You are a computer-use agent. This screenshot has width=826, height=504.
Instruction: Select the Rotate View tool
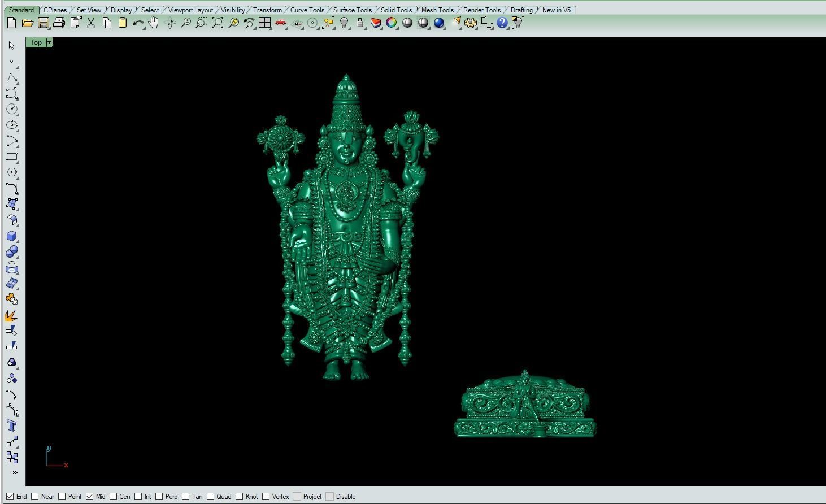click(170, 23)
